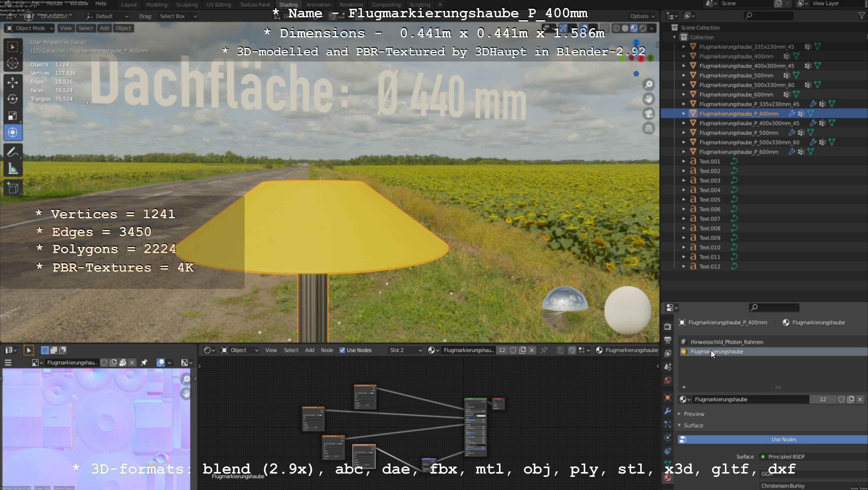Switch to the UV Editing workspace tab
Viewport: 868px width, 490px height.
[219, 5]
